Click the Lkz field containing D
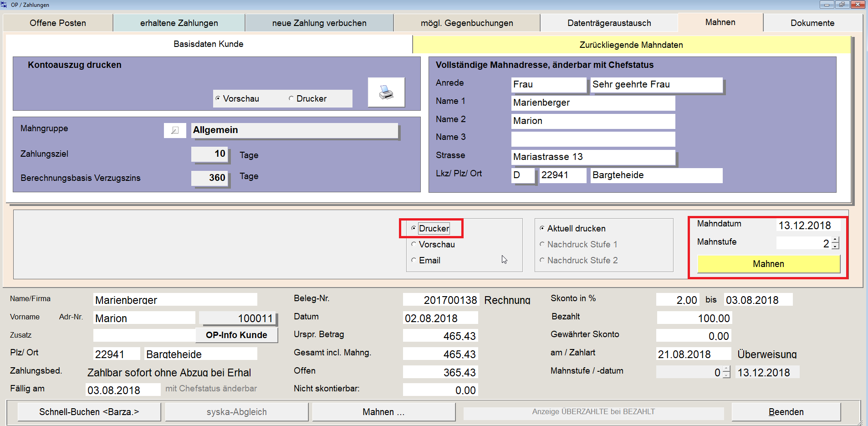The width and height of the screenshot is (868, 426). point(522,175)
